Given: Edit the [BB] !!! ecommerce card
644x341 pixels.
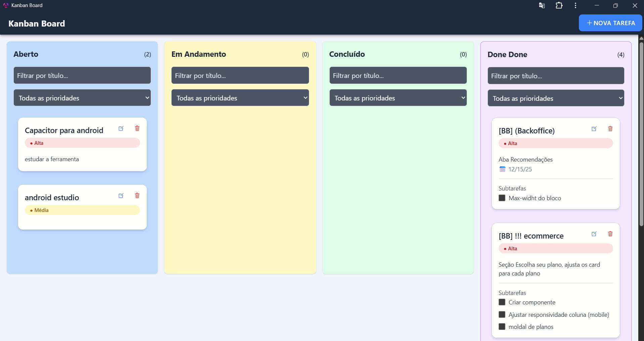Looking at the screenshot, I should point(594,234).
